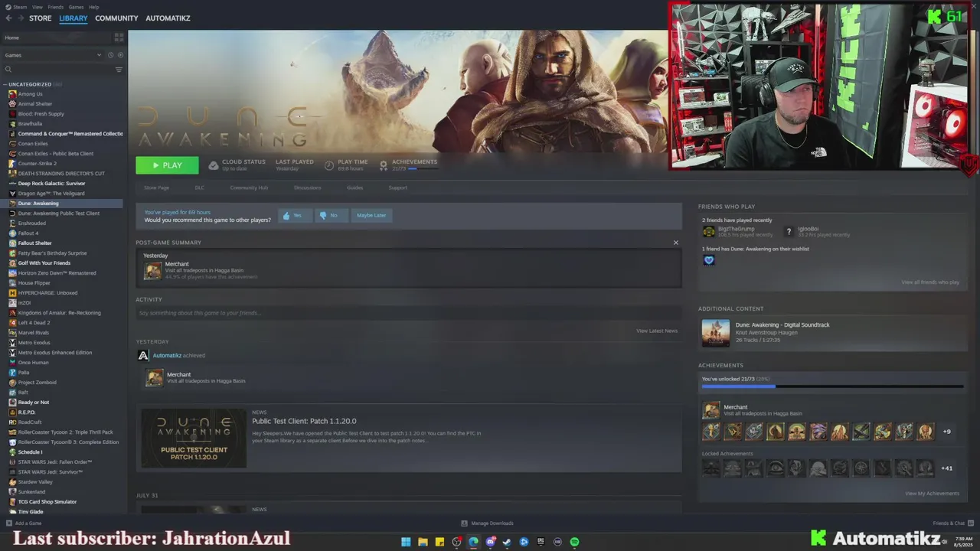Image resolution: width=980 pixels, height=551 pixels.
Task: Go to the Community tab
Action: pyautogui.click(x=116, y=18)
